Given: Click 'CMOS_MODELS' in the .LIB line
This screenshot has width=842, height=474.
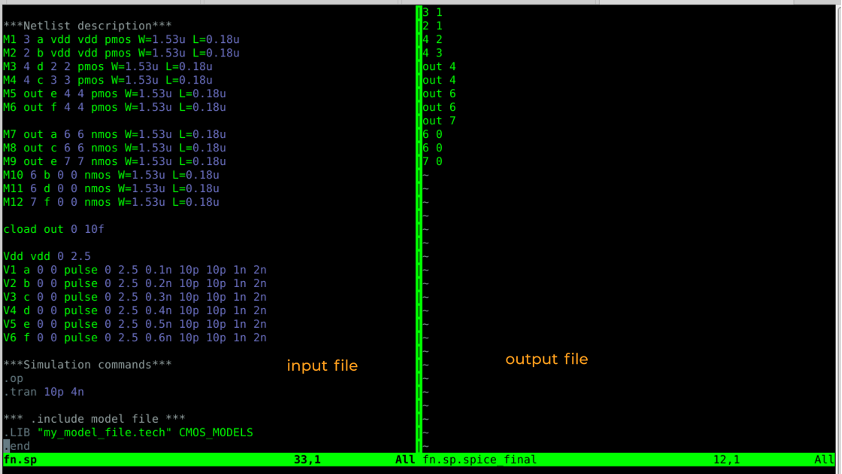Looking at the screenshot, I should point(216,433).
